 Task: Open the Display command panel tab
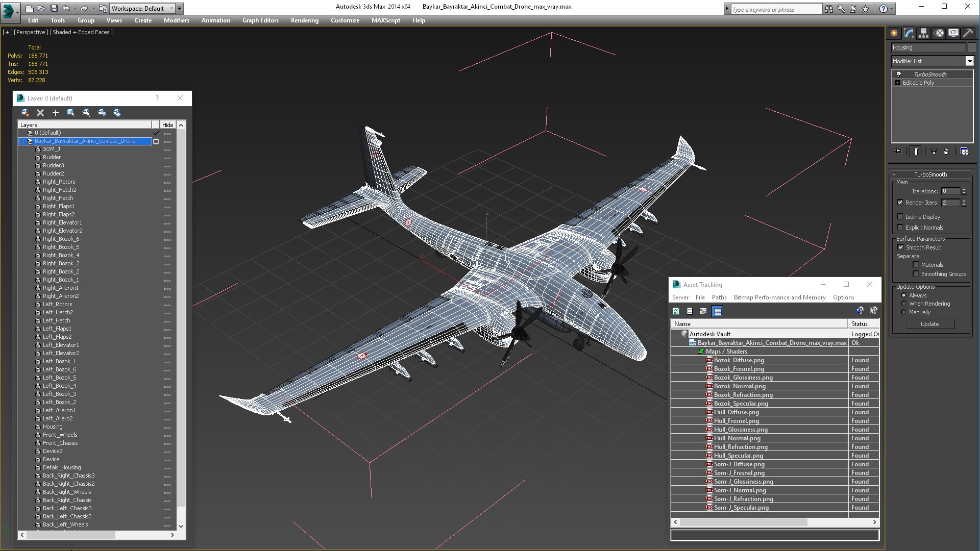[953, 33]
